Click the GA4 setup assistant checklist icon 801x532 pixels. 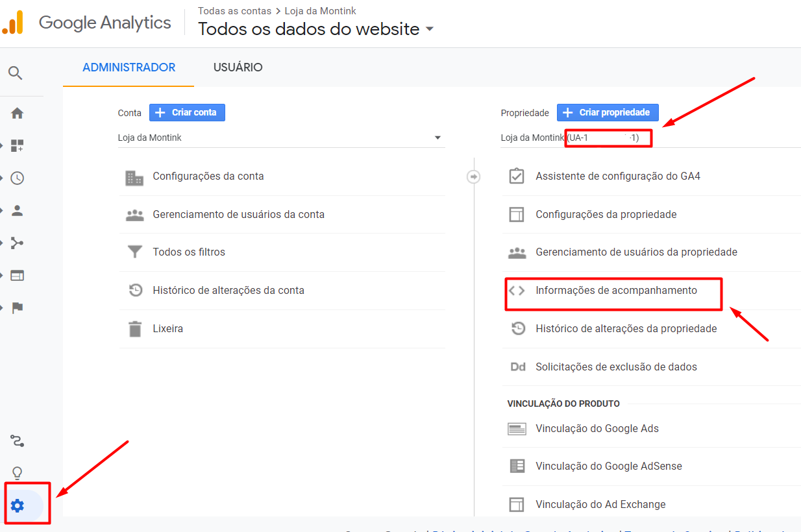pos(517,176)
